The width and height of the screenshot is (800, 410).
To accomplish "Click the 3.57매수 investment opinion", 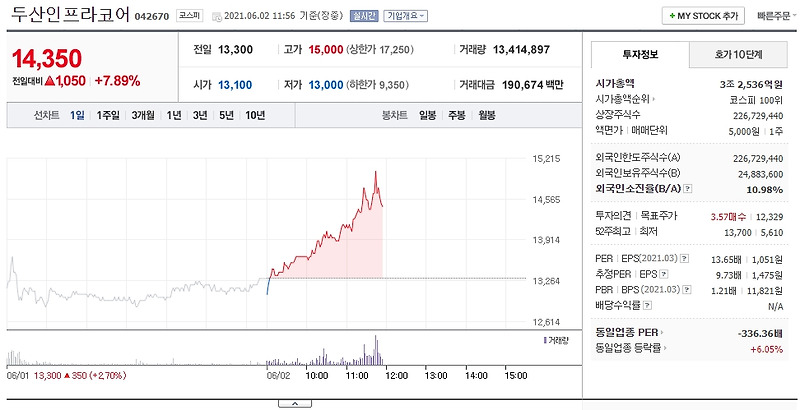I will (728, 217).
